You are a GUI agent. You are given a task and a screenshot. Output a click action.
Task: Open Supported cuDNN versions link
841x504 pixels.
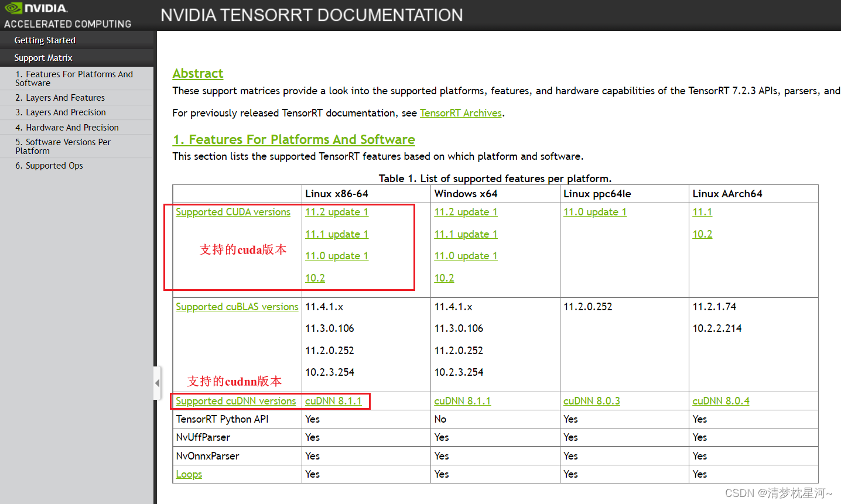[236, 401]
